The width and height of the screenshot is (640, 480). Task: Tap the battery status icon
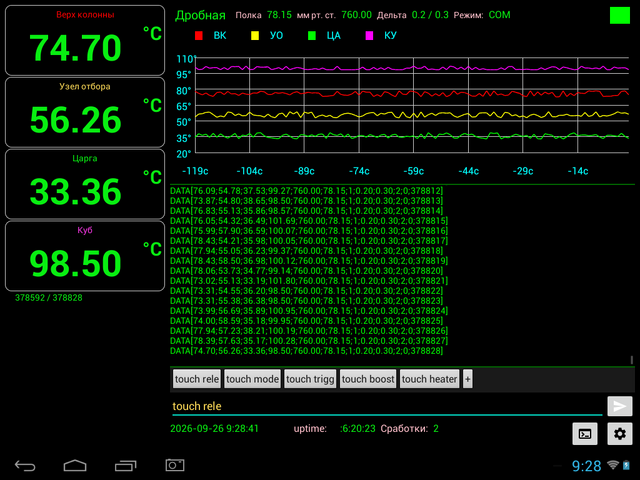pos(626,465)
